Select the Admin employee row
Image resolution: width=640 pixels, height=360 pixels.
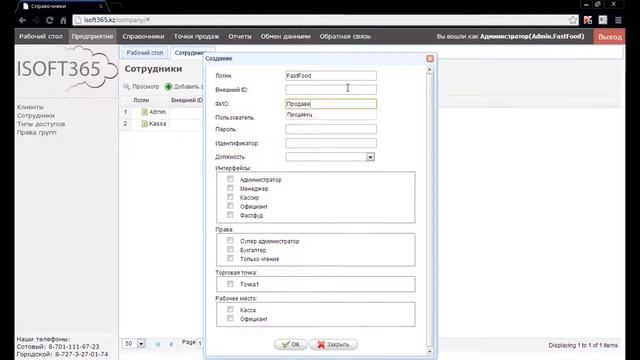(162, 112)
